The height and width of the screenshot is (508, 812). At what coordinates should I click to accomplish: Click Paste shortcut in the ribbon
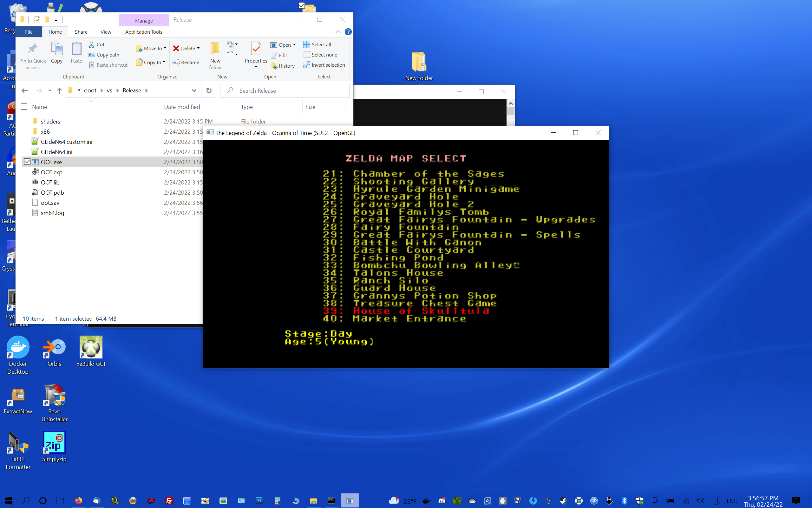(108, 65)
